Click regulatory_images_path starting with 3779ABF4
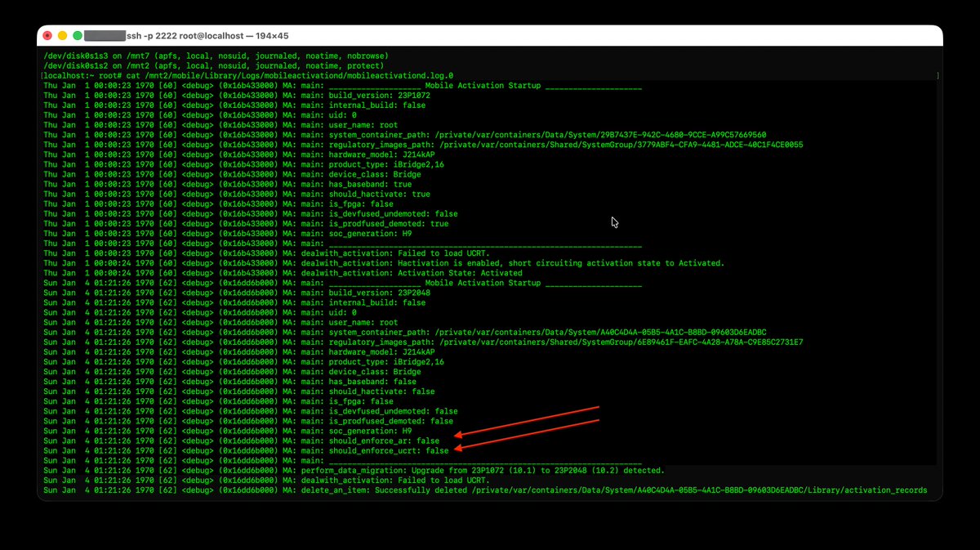The height and width of the screenshot is (550, 980). tap(565, 145)
